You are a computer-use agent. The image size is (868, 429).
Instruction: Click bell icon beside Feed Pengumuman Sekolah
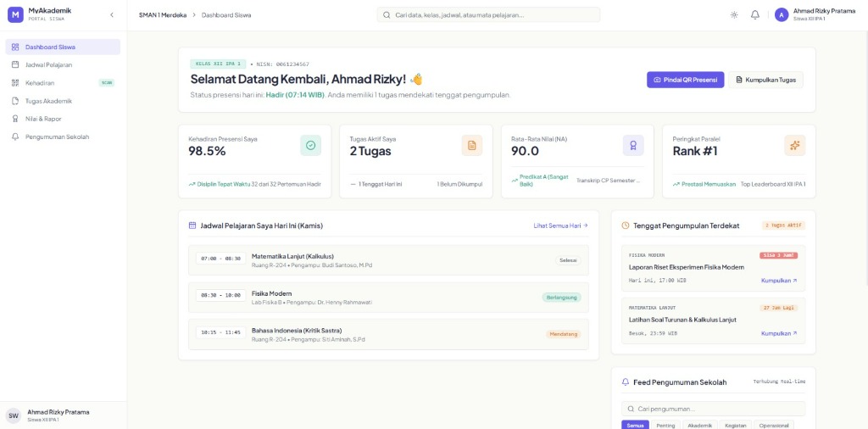pos(626,382)
